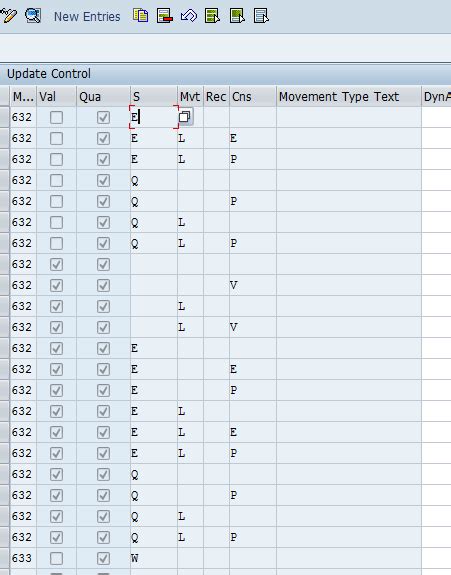Click the Rec column header
The height and width of the screenshot is (575, 451).
click(x=216, y=96)
